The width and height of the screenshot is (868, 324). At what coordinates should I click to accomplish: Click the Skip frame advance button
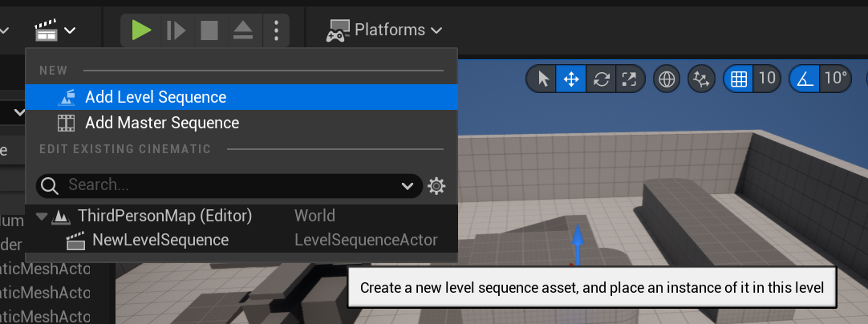tap(176, 30)
